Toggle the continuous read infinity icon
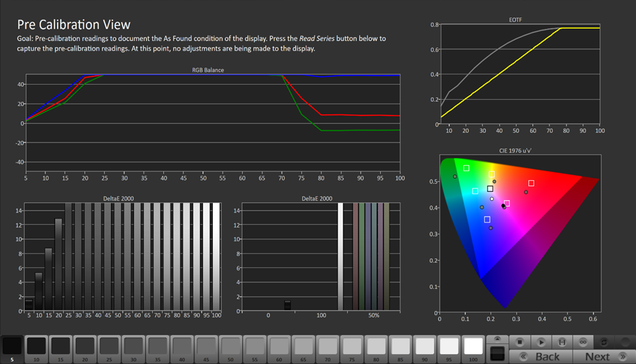636x364 pixels. tap(583, 342)
